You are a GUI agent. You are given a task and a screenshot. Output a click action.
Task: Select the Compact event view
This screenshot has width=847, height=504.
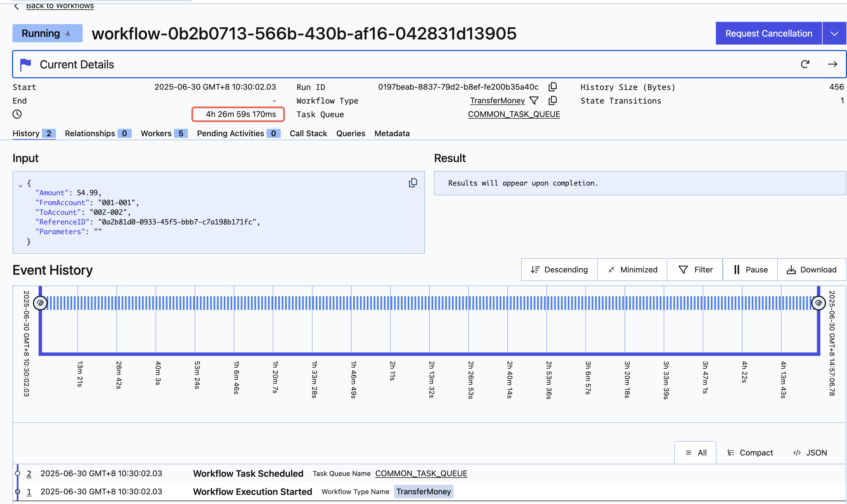(x=750, y=453)
